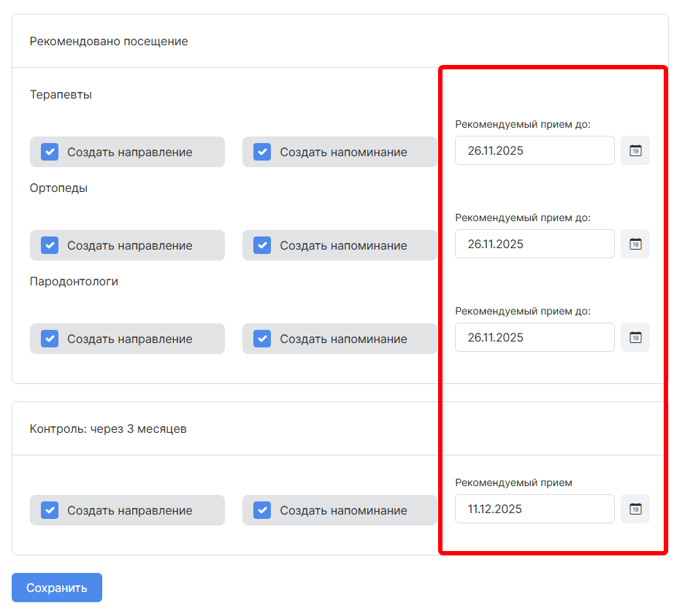Screen dimensions: 682x616
Task: Click the Контроль: через 3 месяцев header
Action: click(x=108, y=429)
